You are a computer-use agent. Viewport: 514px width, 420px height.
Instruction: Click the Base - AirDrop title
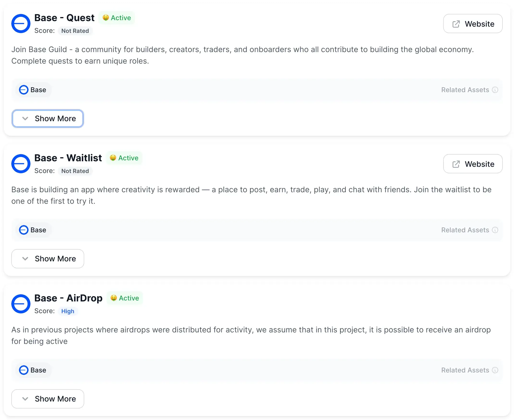pos(68,298)
